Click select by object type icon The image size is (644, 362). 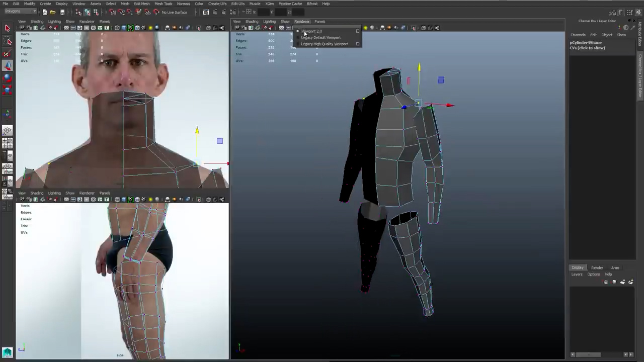coord(88,12)
